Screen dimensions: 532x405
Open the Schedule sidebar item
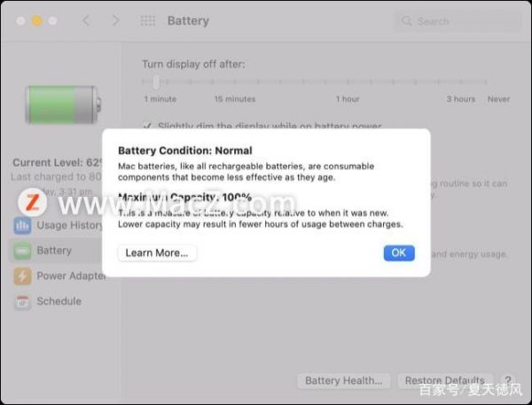[58, 301]
